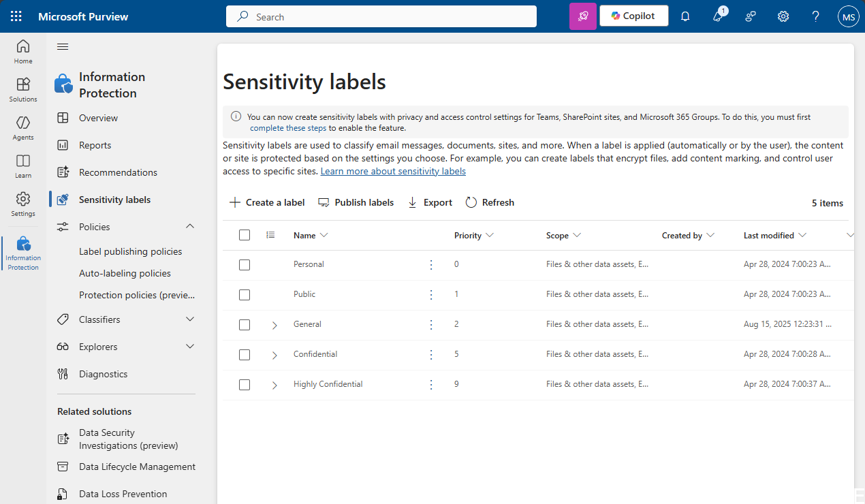Click the Create a label button

pos(266,202)
